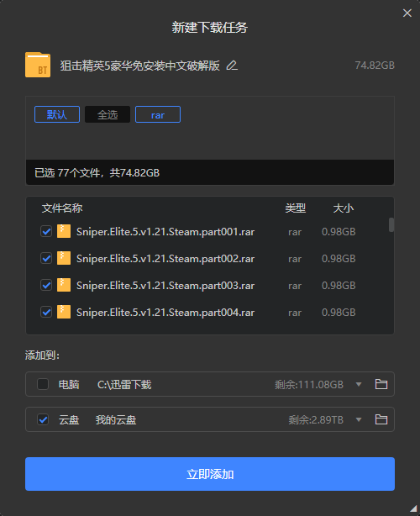
Task: Click the rar type cell of part004.rar
Action: (295, 313)
